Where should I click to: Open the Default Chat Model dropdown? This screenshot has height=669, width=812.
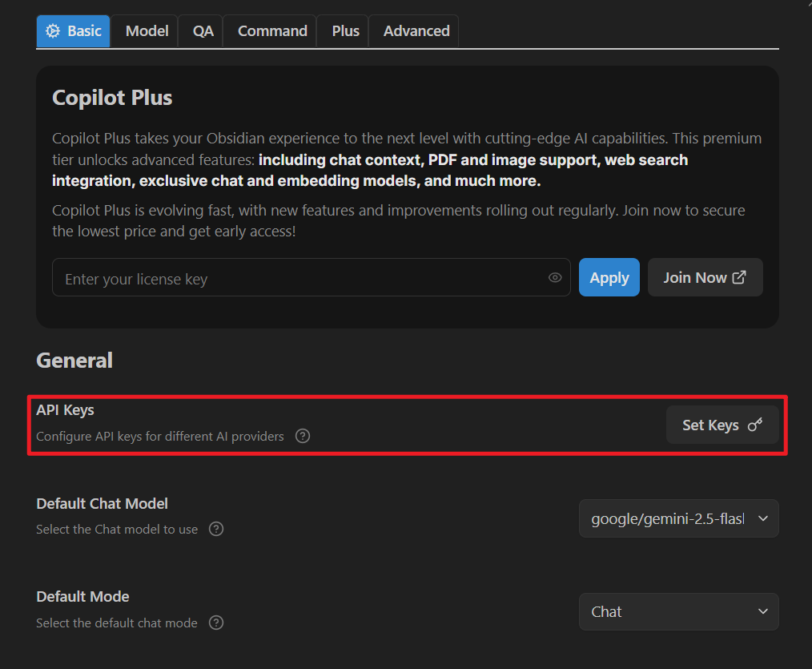[x=678, y=518]
